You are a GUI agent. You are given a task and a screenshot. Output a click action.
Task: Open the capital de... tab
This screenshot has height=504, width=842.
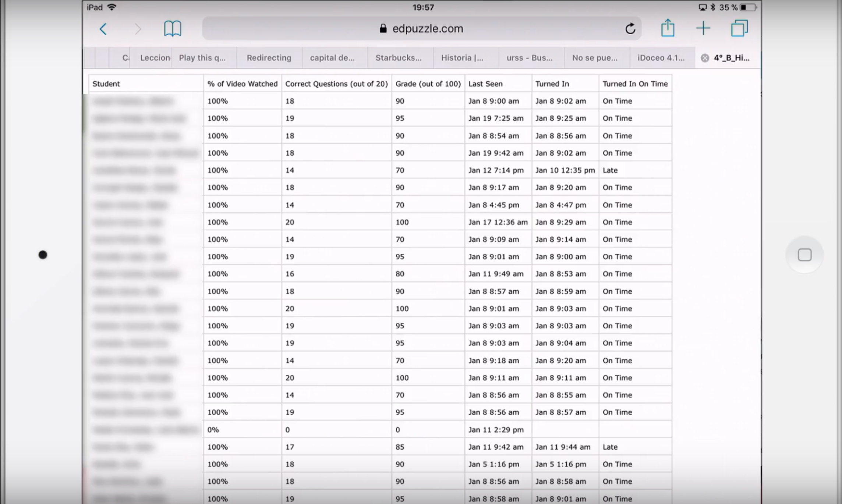332,58
